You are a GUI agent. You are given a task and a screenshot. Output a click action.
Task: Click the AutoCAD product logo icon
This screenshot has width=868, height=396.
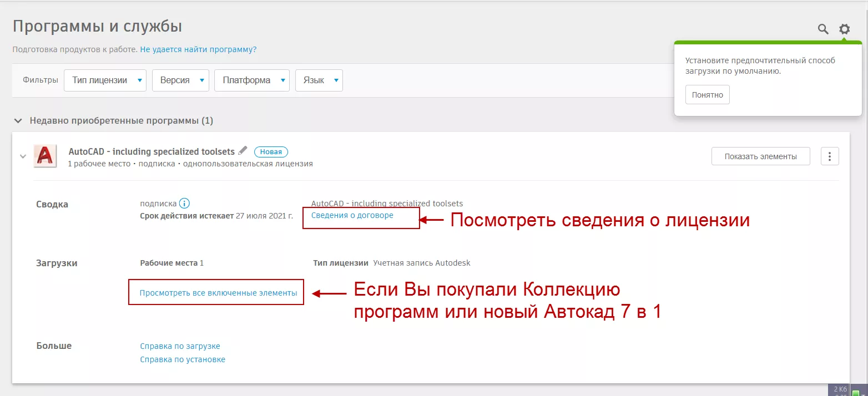45,156
